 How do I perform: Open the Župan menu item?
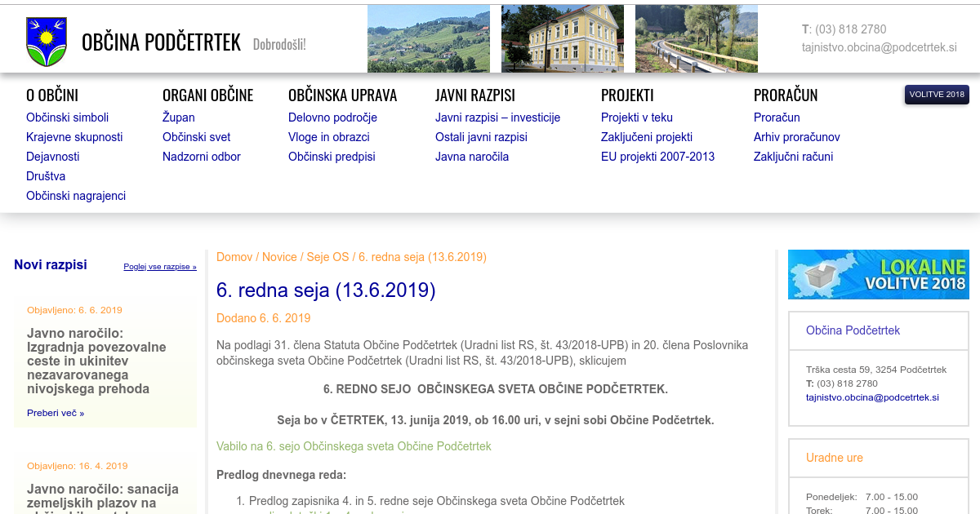pyautogui.click(x=178, y=117)
